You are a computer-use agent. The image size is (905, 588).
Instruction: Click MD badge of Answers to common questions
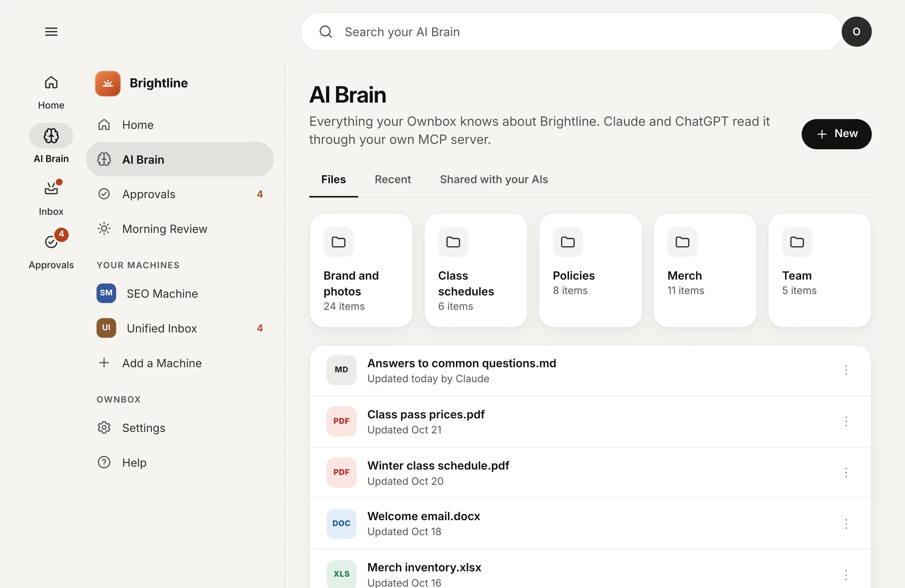click(x=341, y=370)
